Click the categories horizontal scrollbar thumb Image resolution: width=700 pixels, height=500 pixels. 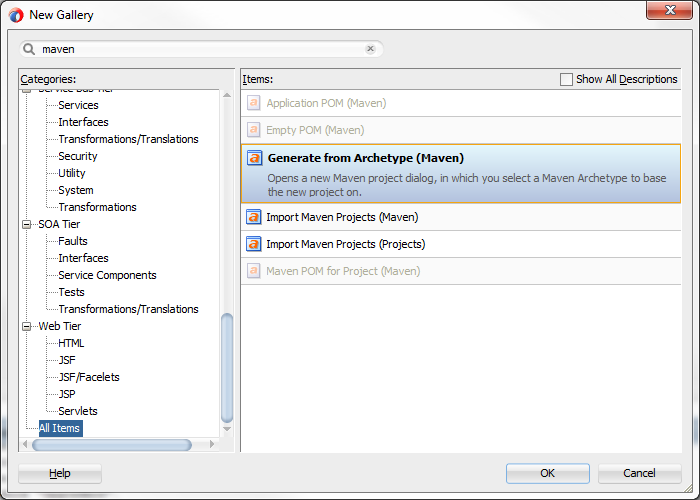tap(110, 444)
